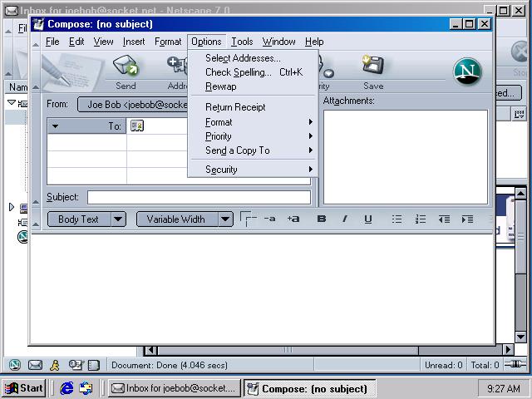The image size is (532, 399).
Task: Collapse the menu bar grippy handle
Action: pos(36,42)
